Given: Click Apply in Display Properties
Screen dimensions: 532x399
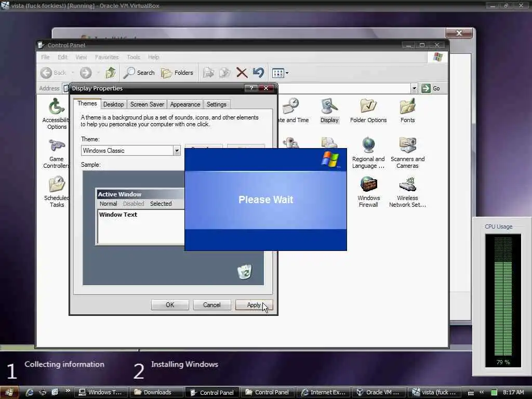Looking at the screenshot, I should click(x=254, y=305).
